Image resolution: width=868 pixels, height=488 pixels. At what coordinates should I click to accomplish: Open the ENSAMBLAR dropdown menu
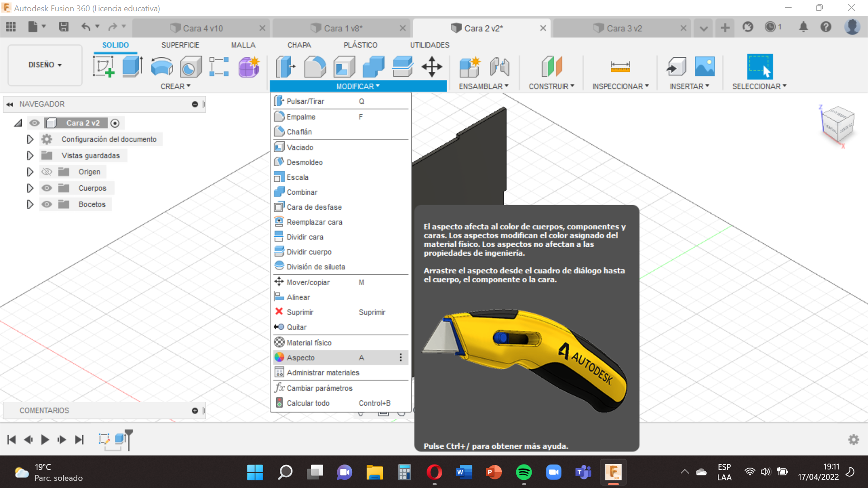click(x=484, y=86)
